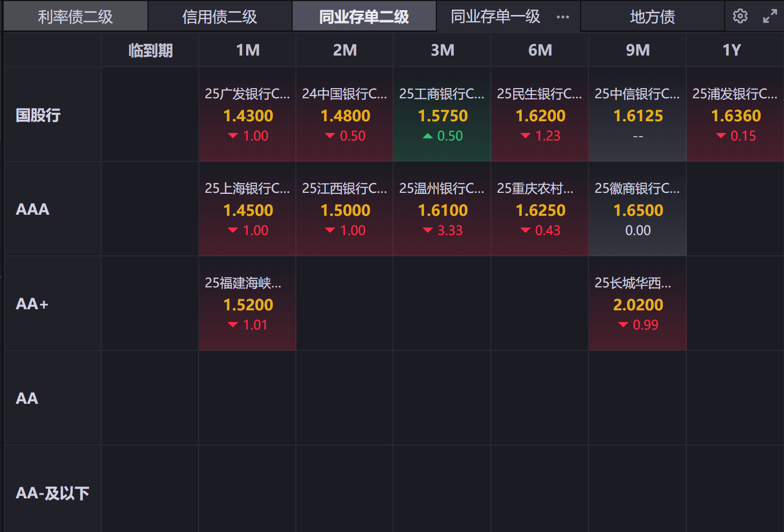Image resolution: width=784 pixels, height=532 pixels.
Task: Select the 同业存单一级 tab
Action: coord(495,17)
